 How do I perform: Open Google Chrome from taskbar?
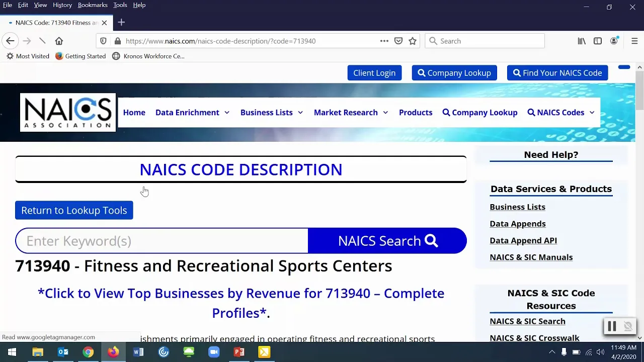88,352
